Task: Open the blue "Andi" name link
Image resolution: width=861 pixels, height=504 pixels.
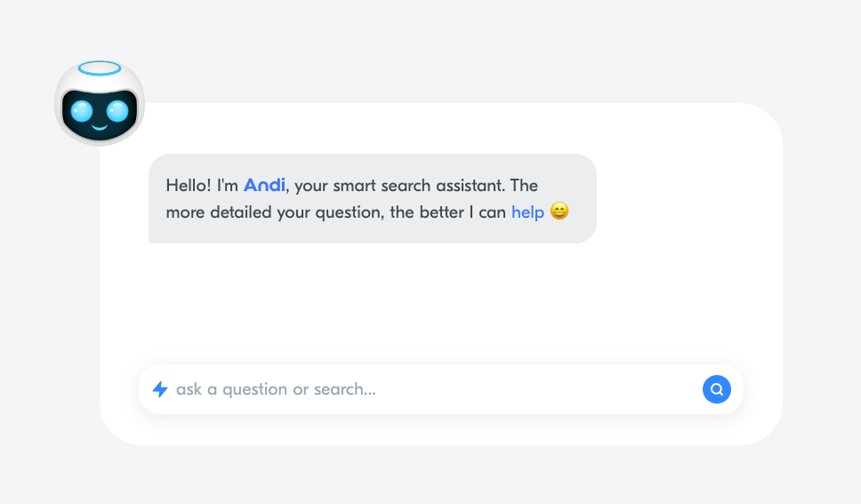Action: 264,185
